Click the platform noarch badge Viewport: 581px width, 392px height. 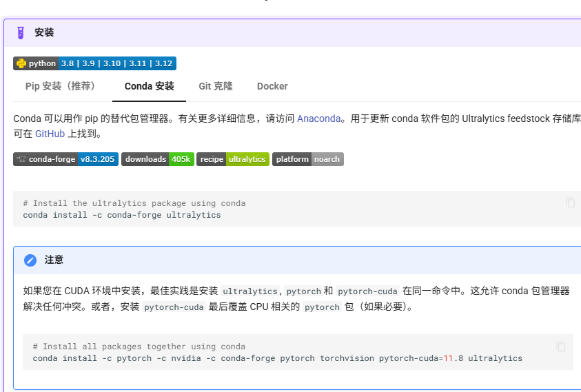[x=308, y=159]
